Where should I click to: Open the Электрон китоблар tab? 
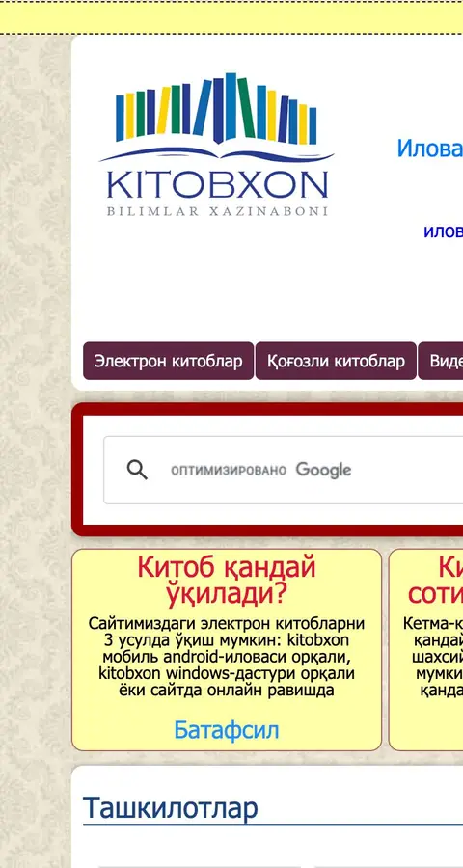coord(169,361)
